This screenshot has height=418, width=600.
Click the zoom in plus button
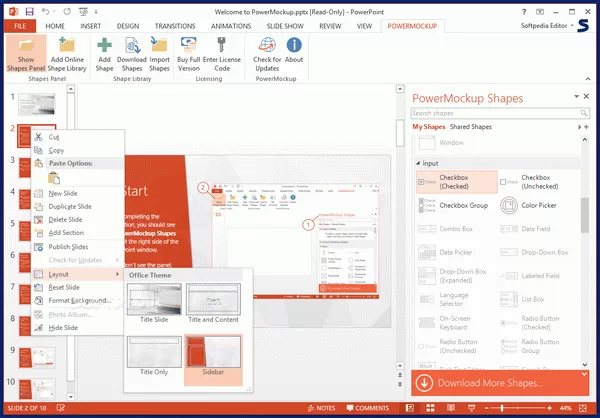[x=549, y=408]
